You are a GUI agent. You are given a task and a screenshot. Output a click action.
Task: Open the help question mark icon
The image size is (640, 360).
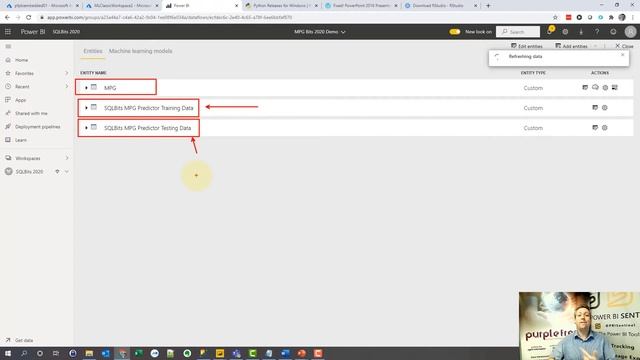(597, 32)
